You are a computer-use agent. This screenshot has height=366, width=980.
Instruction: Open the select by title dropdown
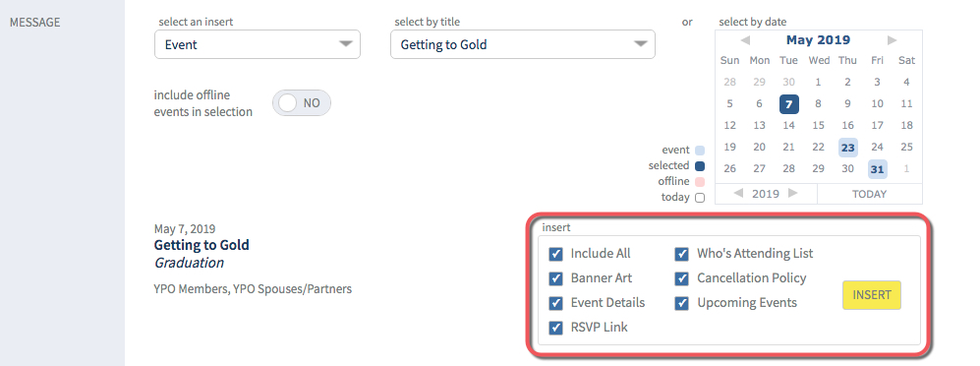tap(523, 44)
